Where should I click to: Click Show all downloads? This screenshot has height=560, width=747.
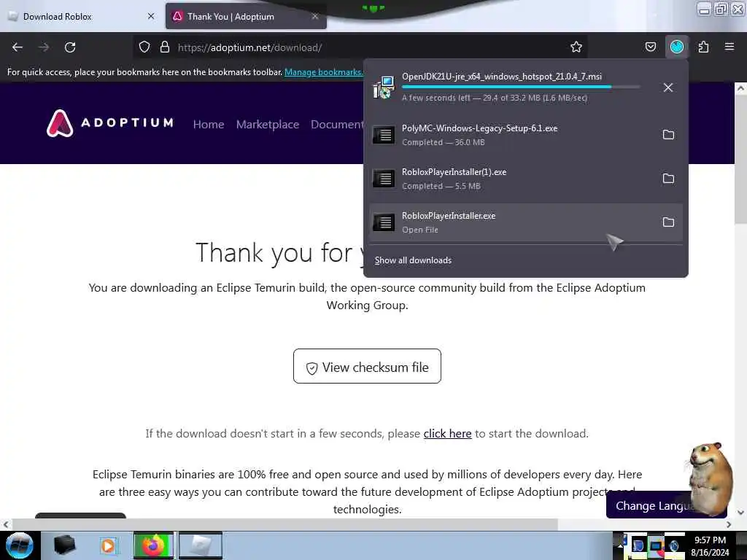[x=413, y=260]
